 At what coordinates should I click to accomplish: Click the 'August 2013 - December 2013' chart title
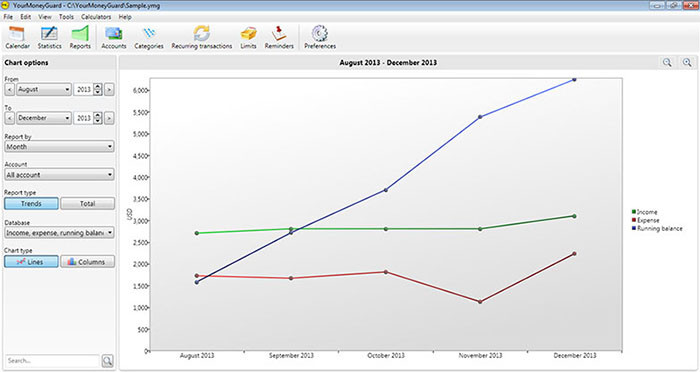click(388, 63)
